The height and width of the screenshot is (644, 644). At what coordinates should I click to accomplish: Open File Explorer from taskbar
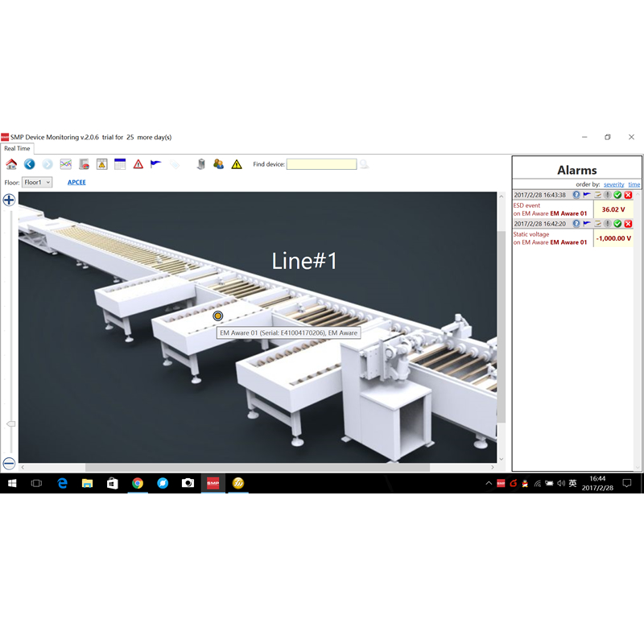(x=87, y=484)
